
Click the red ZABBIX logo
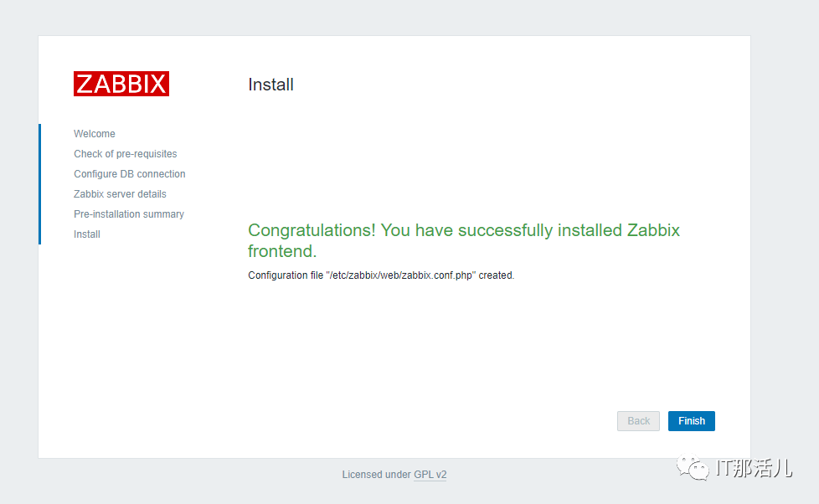click(x=121, y=84)
